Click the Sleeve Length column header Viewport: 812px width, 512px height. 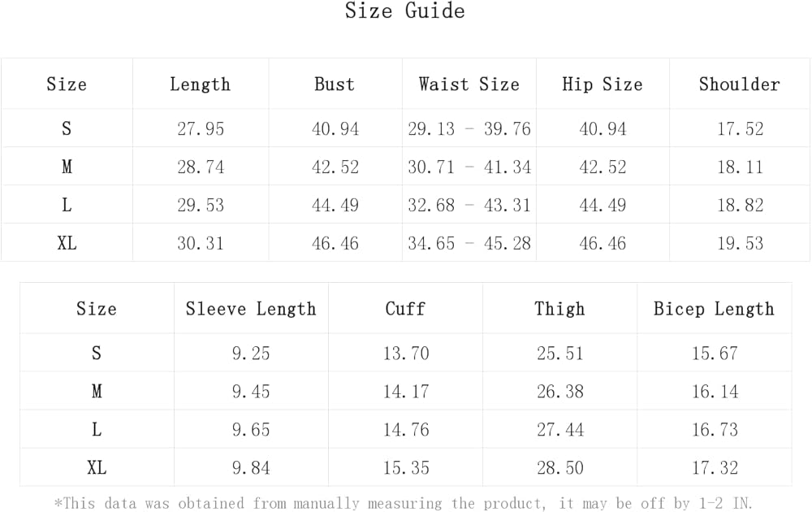tap(251, 309)
